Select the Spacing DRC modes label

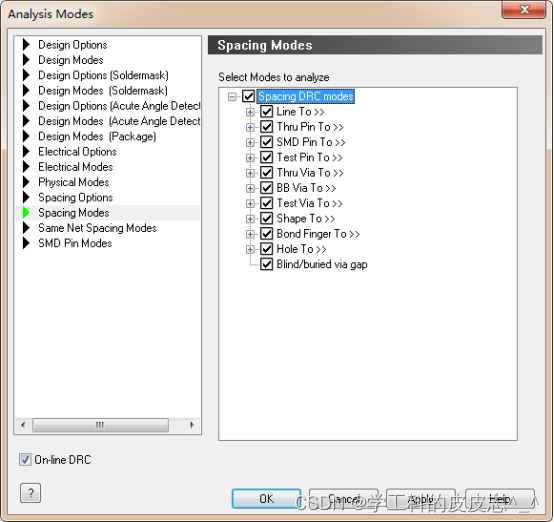point(306,96)
